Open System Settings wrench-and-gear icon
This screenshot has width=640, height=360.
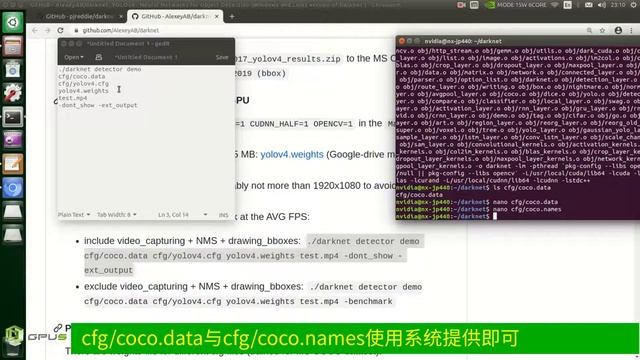coord(13,93)
